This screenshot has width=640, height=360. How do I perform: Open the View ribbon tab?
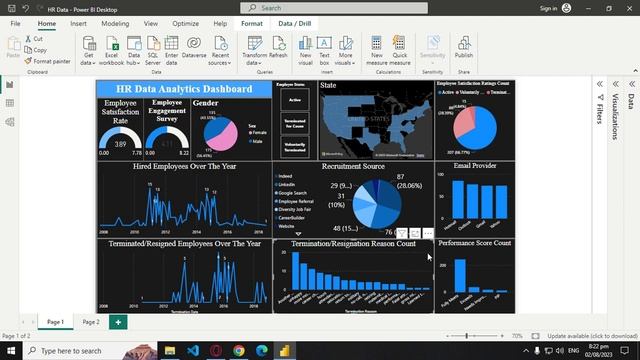(x=151, y=24)
